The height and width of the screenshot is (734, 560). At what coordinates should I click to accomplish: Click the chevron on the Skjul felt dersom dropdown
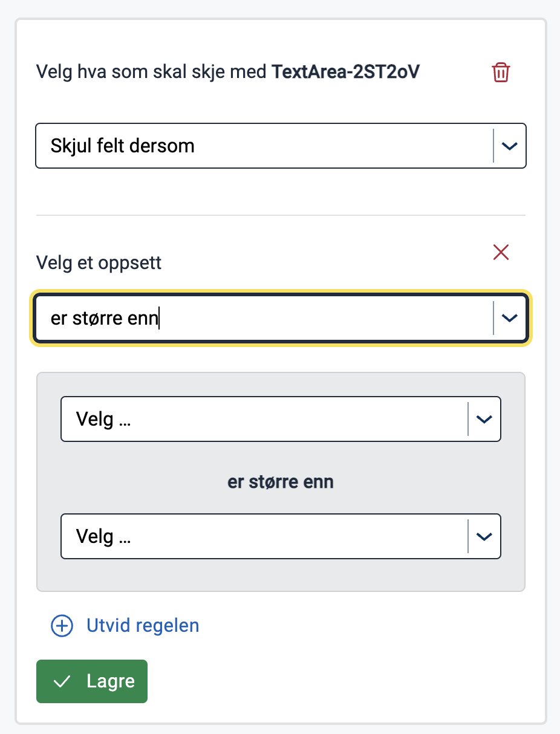tap(509, 146)
